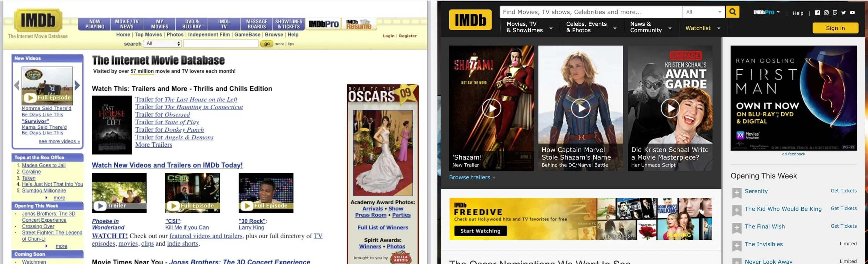This screenshot has height=264, width=868.
Task: Play the Kristen Schaal Avant Garde video
Action: coord(670,108)
